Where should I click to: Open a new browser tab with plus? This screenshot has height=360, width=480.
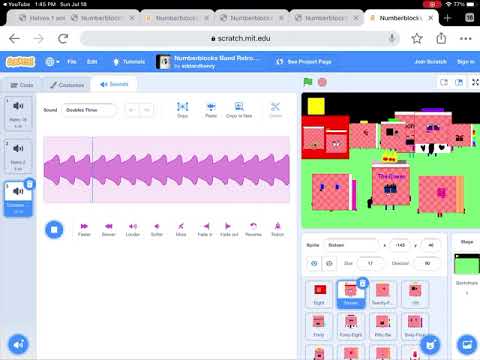pos(447,18)
